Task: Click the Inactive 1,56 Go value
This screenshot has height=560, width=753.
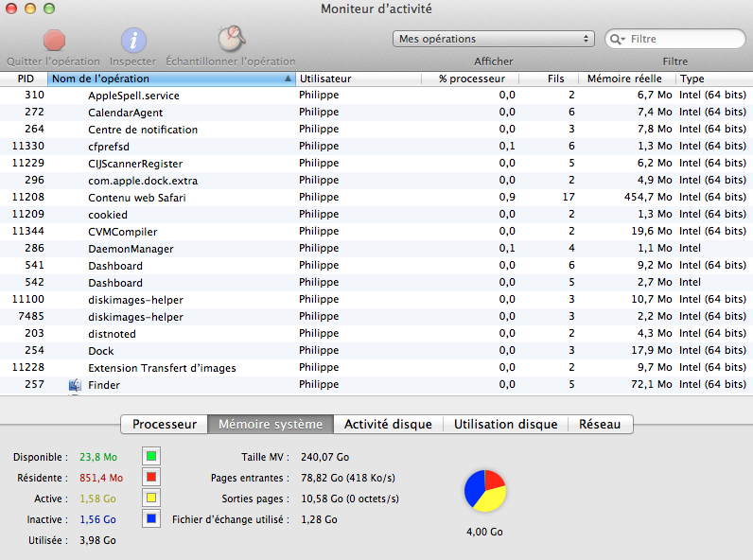Action: (98, 519)
